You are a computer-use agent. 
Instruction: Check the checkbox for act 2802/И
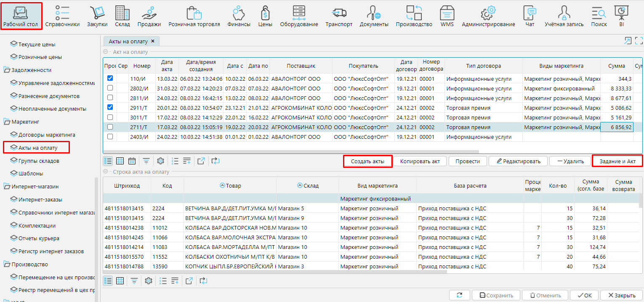coord(110,88)
